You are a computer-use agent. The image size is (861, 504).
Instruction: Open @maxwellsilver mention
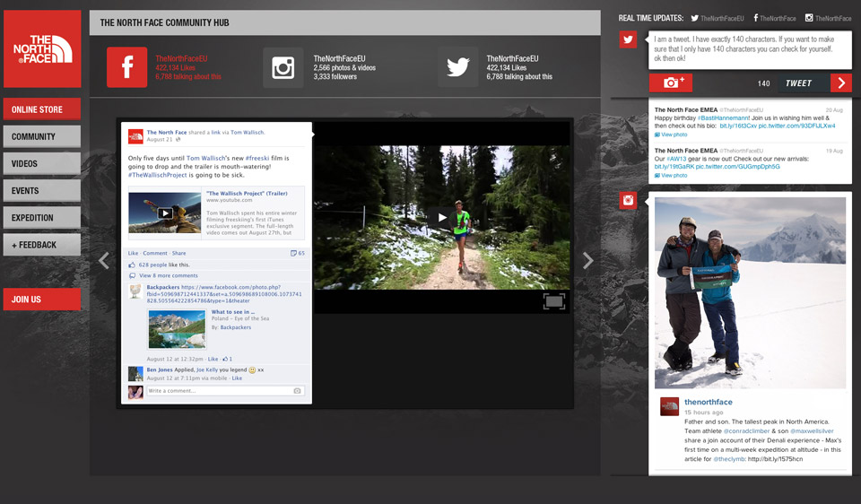point(812,431)
